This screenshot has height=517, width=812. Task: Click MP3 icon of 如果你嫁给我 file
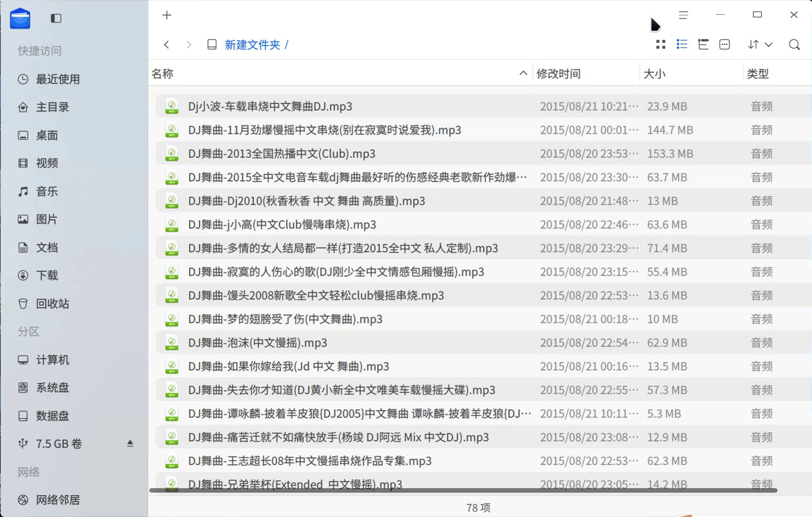tap(171, 367)
